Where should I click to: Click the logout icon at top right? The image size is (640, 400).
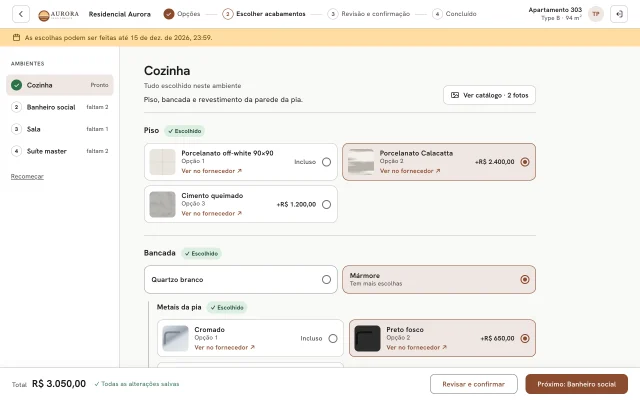point(619,14)
